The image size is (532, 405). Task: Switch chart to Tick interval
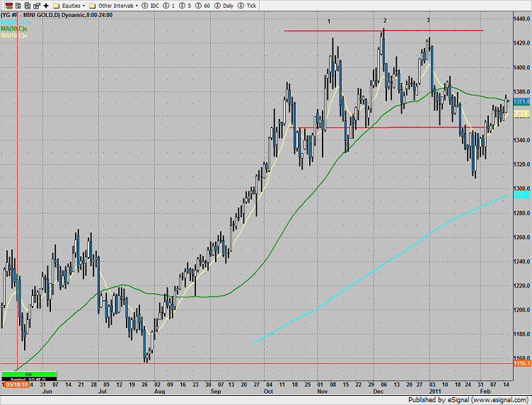(247, 6)
